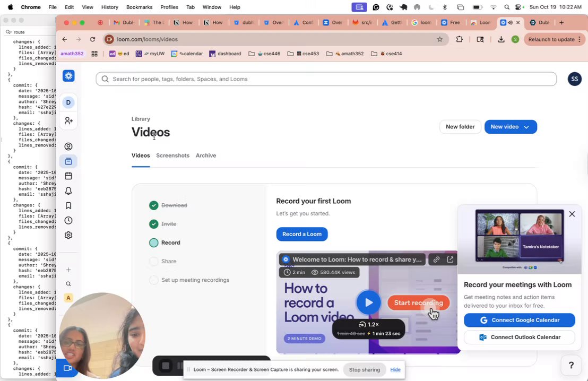Click the invite people icon in sidebar
Viewport: 588px width, 381px height.
click(x=68, y=121)
